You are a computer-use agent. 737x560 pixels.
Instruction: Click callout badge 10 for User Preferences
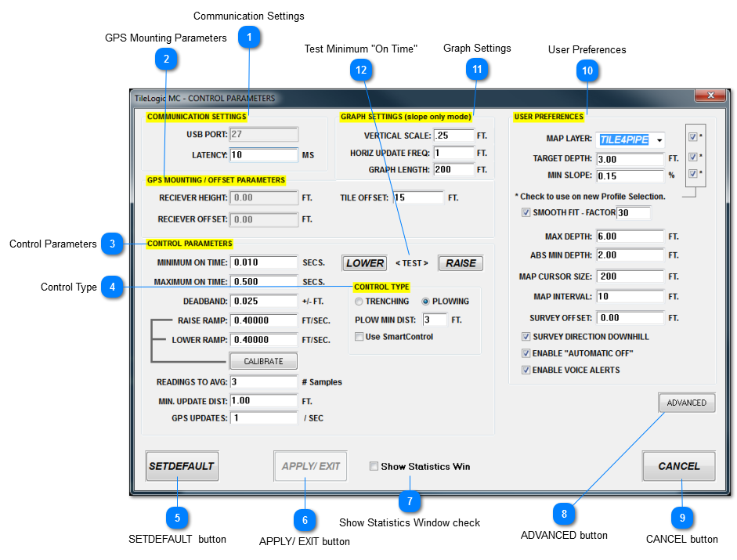coord(587,70)
